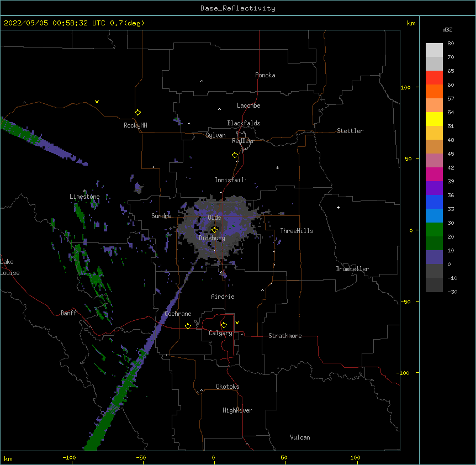Click the yellow diamond marker above Calgary
The height and width of the screenshot is (465, 476).
(224, 325)
